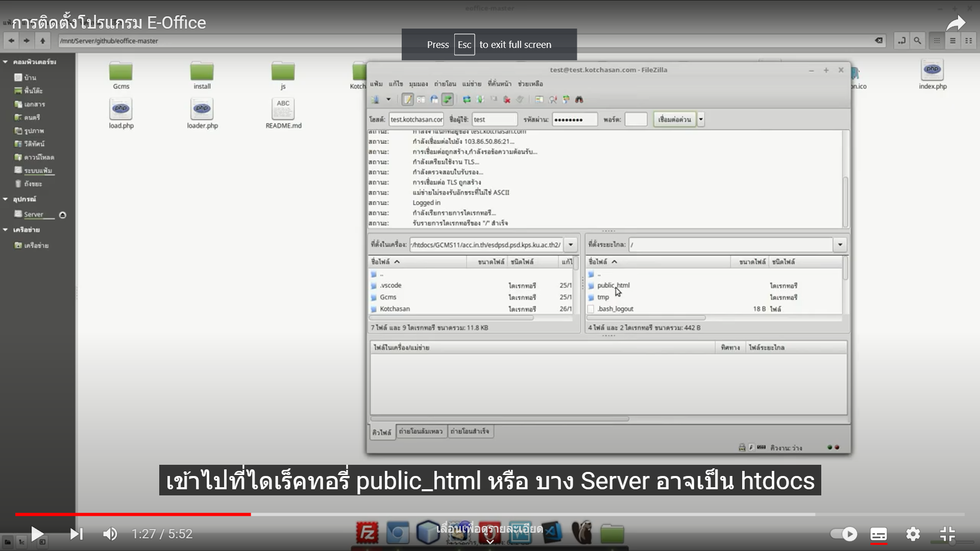Click the share arrow icon
Viewport: 980px width, 551px height.
pos(955,23)
